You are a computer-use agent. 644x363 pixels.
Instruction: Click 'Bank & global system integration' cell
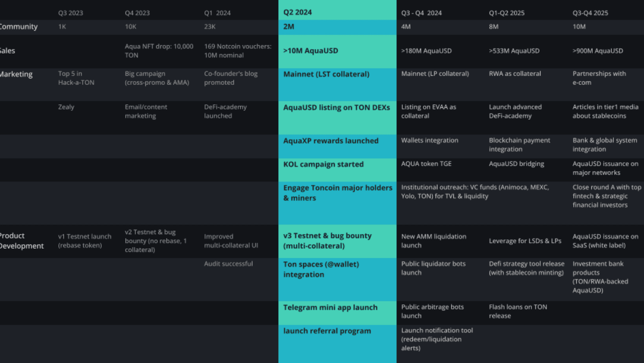605,144
